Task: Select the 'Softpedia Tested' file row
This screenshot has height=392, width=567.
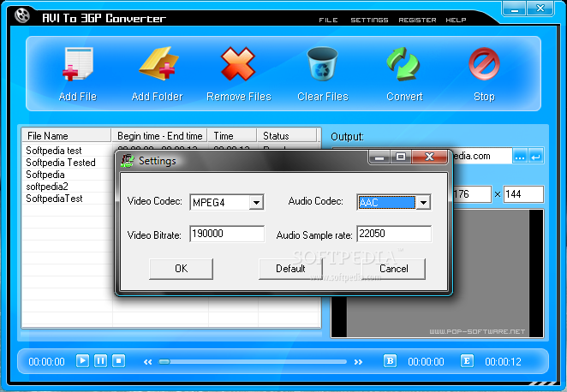Action: tap(68, 163)
